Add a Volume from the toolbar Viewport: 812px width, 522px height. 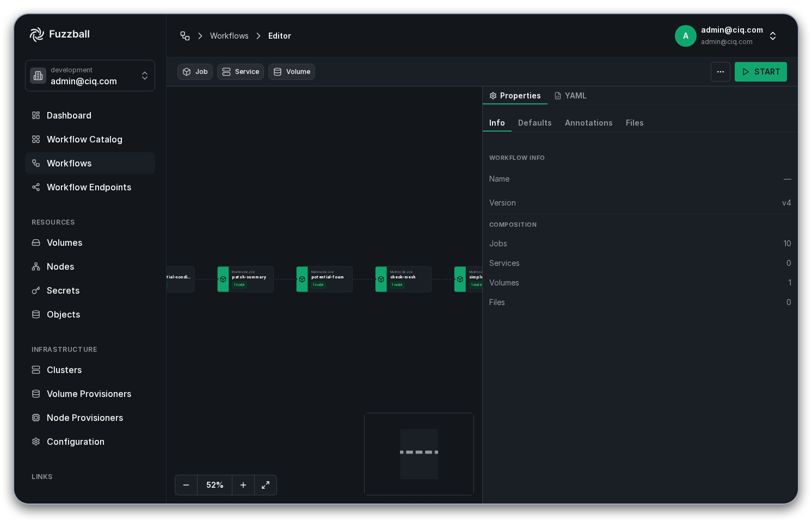pos(292,72)
